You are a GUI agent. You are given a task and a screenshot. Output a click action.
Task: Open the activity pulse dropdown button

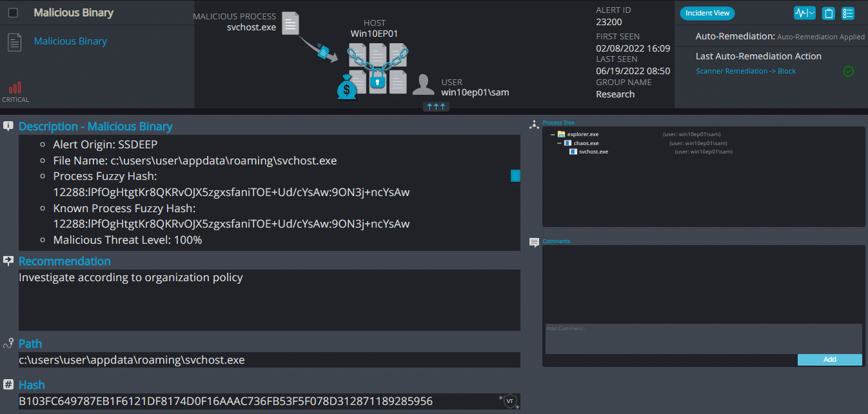pyautogui.click(x=804, y=13)
